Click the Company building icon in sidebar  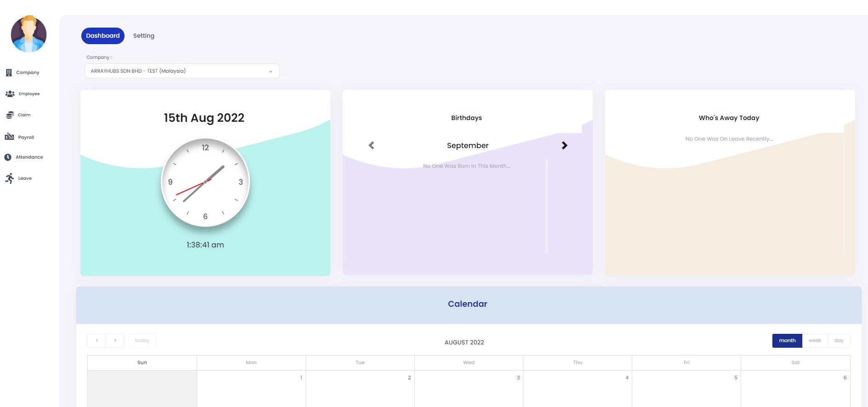pos(9,73)
